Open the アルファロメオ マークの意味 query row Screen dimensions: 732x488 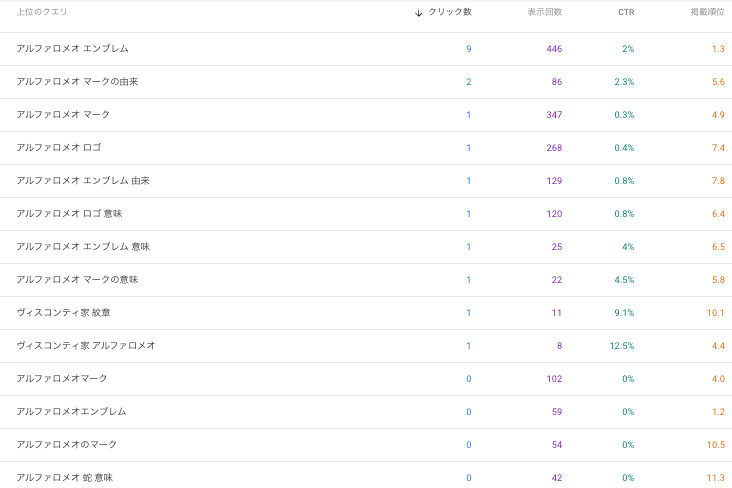[77, 280]
